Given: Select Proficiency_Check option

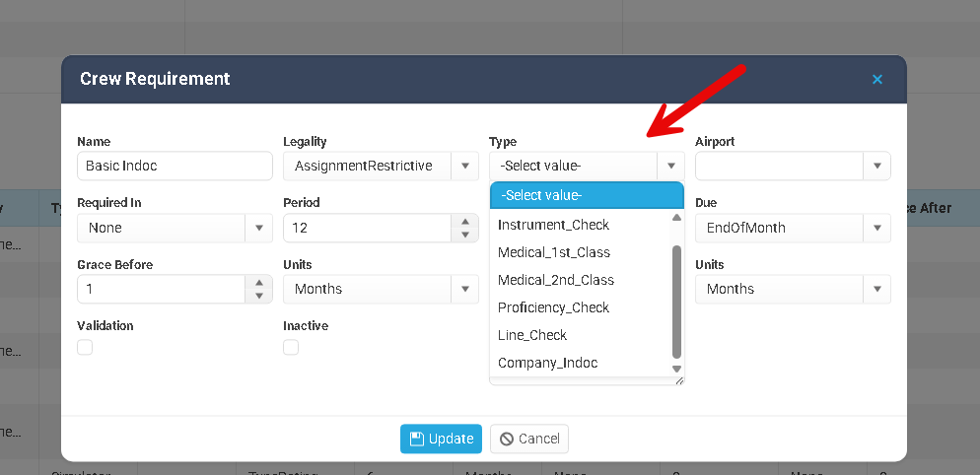Looking at the screenshot, I should coord(553,307).
